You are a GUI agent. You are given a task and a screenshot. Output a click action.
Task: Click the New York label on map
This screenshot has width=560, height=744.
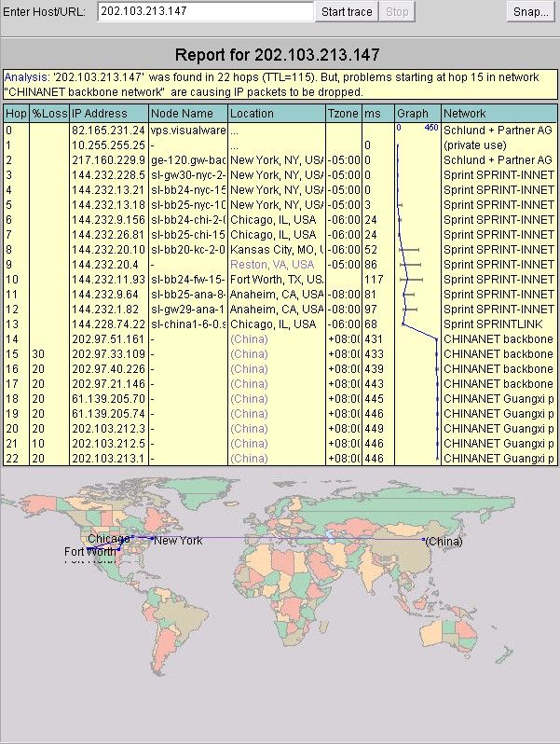(178, 541)
